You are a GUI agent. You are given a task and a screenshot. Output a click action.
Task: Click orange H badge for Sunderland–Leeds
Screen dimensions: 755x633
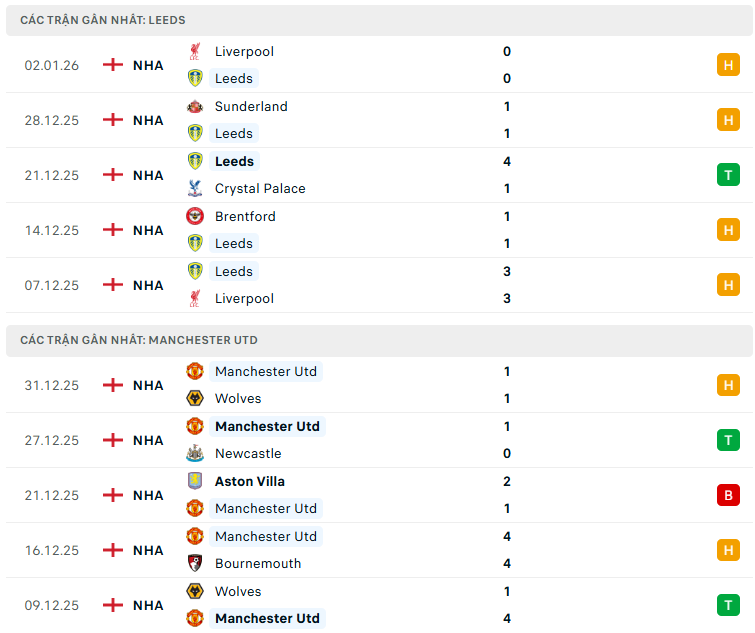click(728, 120)
